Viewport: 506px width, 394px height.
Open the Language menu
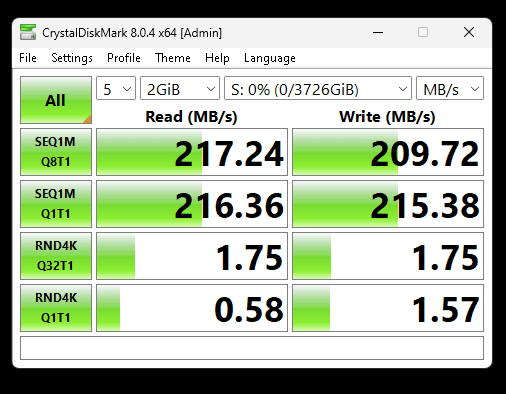point(270,58)
